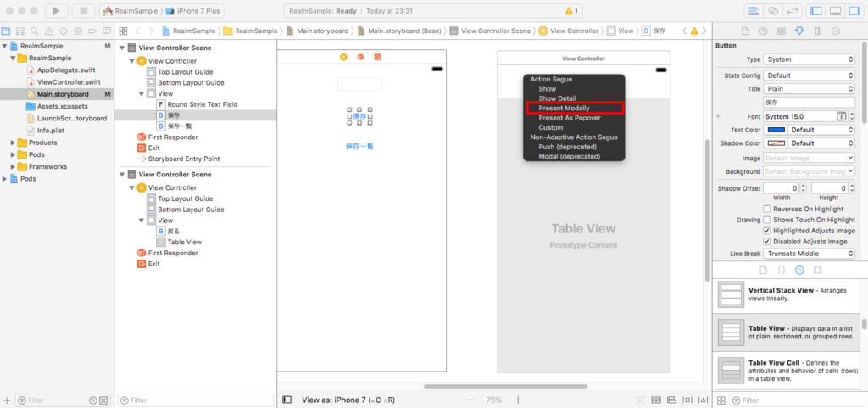Open the Title Plain dropdown
This screenshot has height=408, width=868.
[809, 88]
